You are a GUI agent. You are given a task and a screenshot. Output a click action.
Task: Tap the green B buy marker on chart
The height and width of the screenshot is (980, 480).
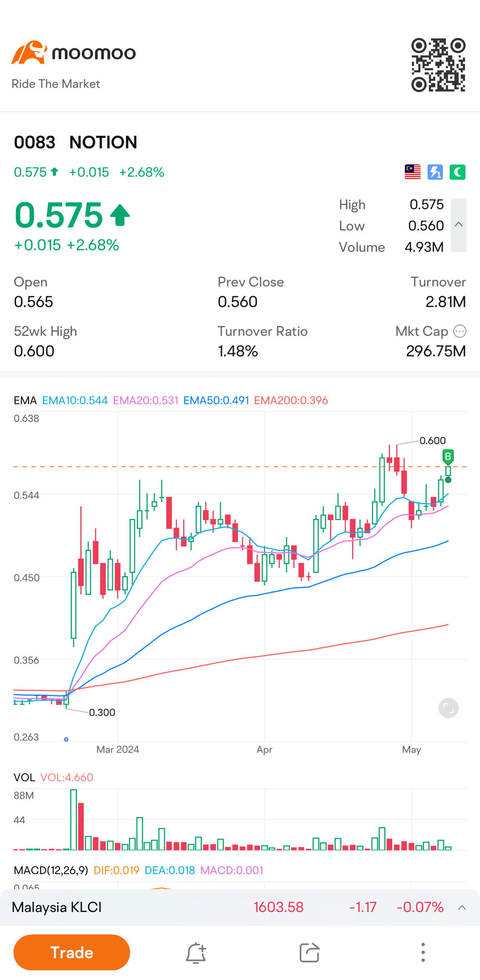[x=448, y=457]
